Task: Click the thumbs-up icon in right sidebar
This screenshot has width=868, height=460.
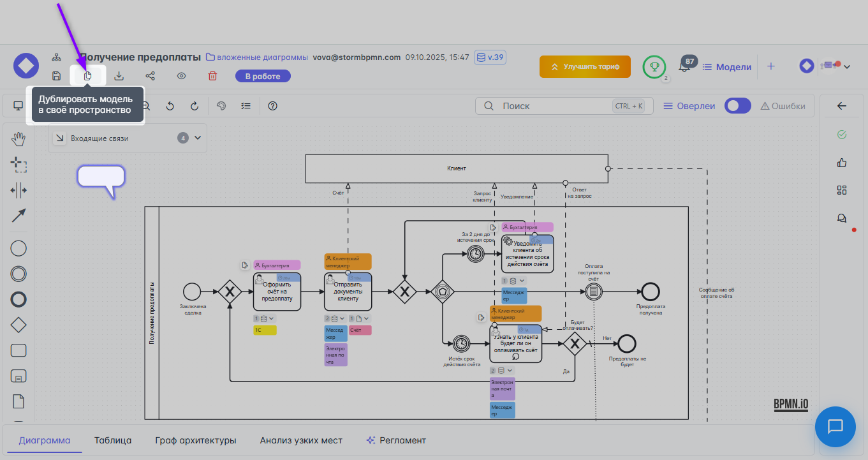Action: tap(842, 163)
